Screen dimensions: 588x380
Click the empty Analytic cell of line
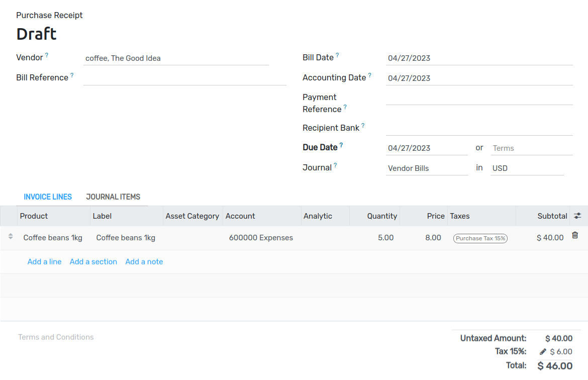(325, 238)
